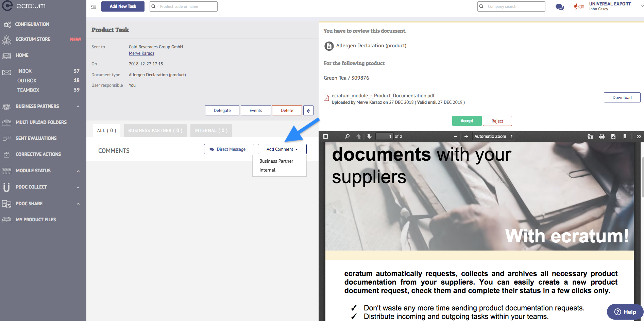
Task: Click the PDOC Share icon
Action: [x=7, y=204]
